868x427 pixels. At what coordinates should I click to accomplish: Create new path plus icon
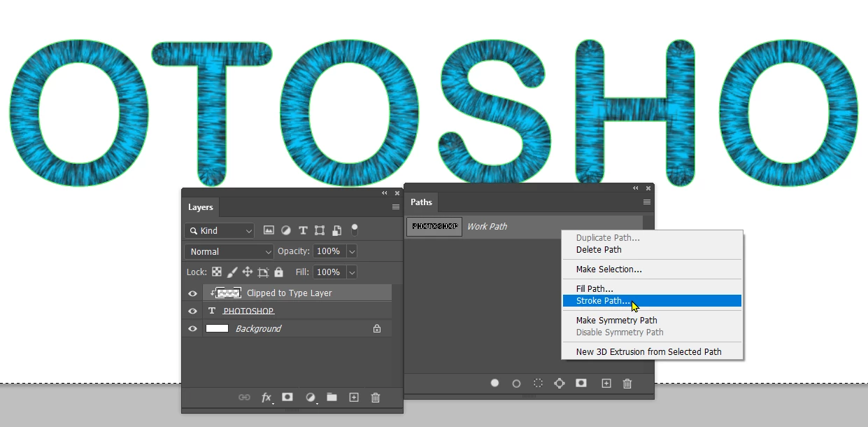606,383
